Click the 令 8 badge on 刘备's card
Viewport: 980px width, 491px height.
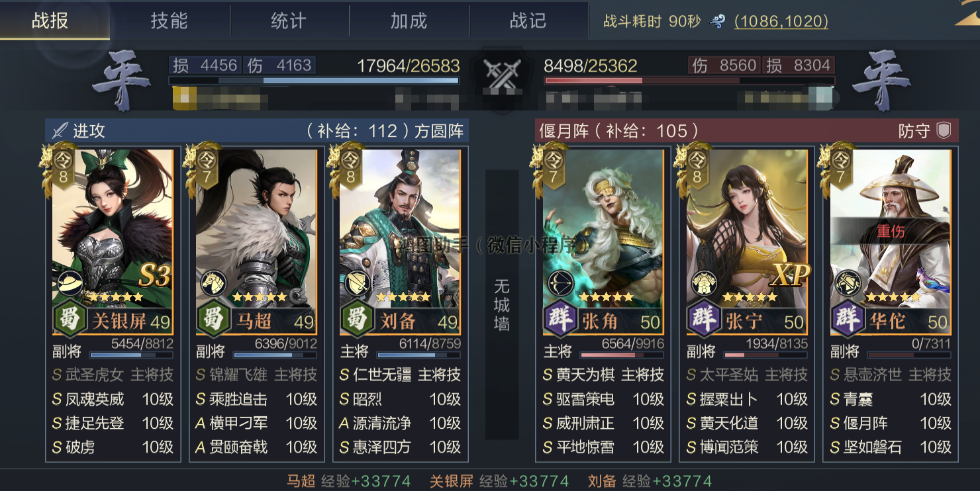click(350, 167)
